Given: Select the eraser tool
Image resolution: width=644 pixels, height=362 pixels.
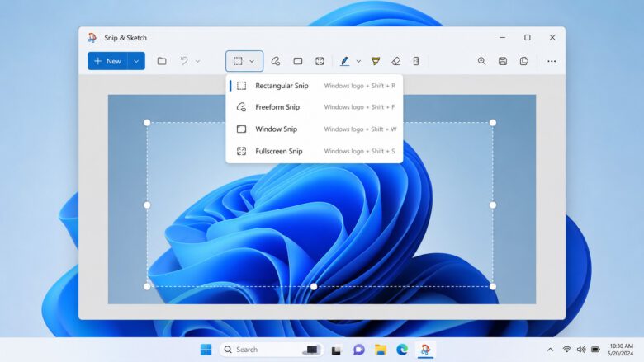Looking at the screenshot, I should tap(396, 61).
